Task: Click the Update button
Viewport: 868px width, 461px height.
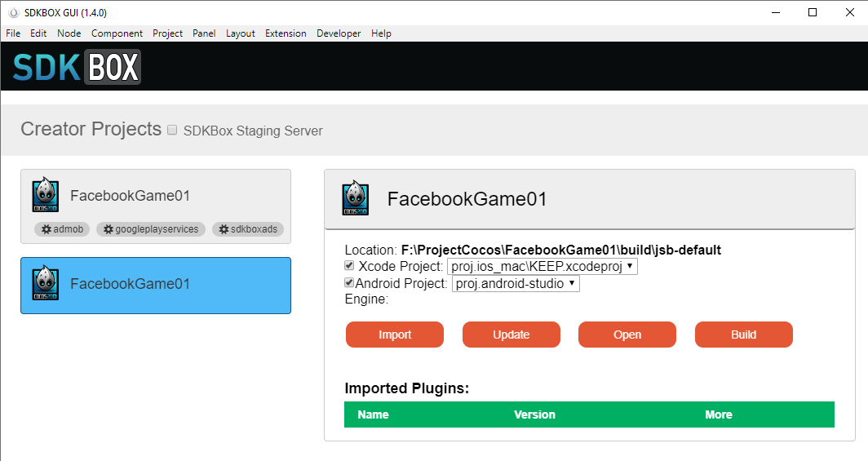Action: click(511, 335)
